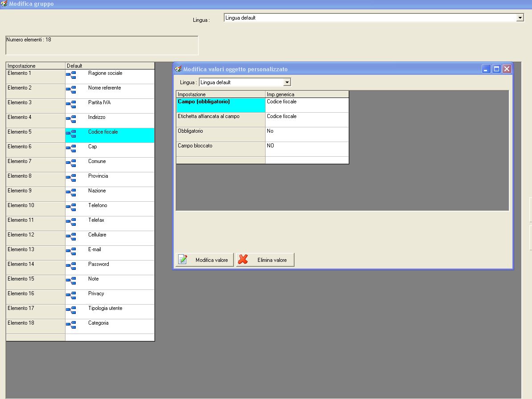The image size is (532, 399).
Task: Click the tree icon beside Nome referente
Action: click(x=71, y=90)
